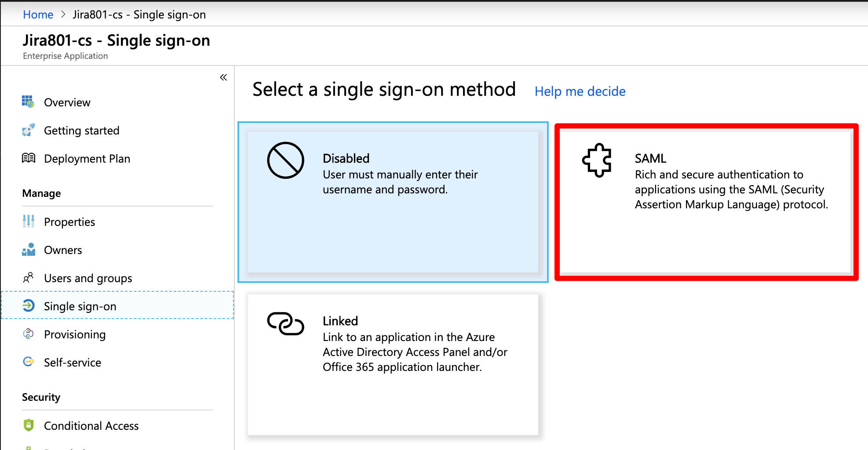Open the Provisioning menu item
This screenshot has height=450, width=868.
(75, 334)
